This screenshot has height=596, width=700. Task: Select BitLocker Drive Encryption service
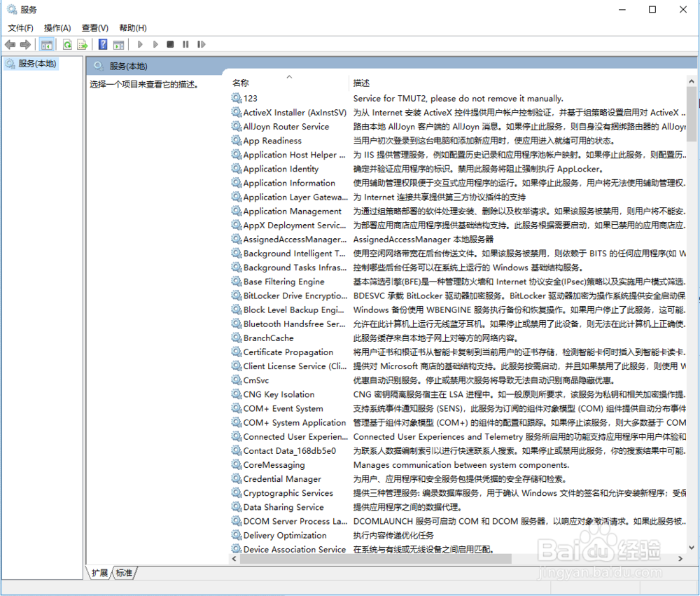click(x=458, y=296)
